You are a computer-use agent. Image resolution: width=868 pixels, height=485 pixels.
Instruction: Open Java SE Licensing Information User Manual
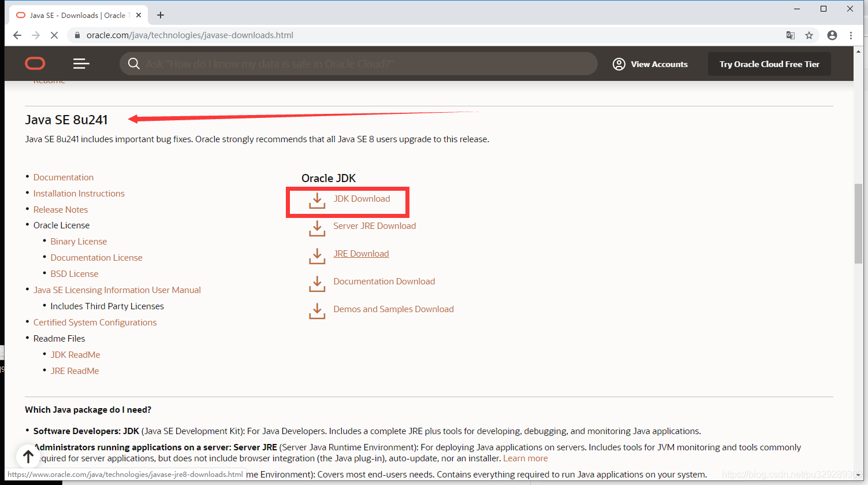click(117, 290)
